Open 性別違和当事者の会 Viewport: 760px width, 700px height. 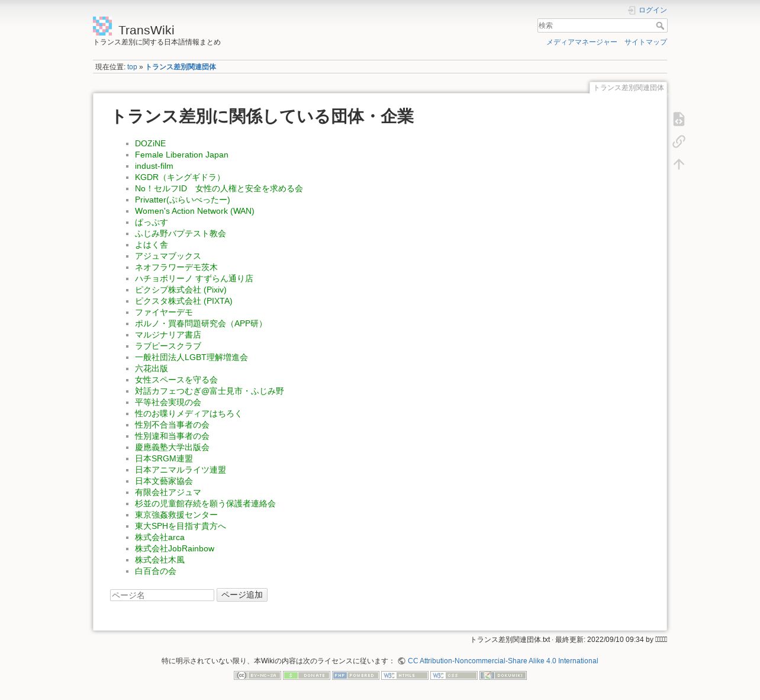(172, 436)
